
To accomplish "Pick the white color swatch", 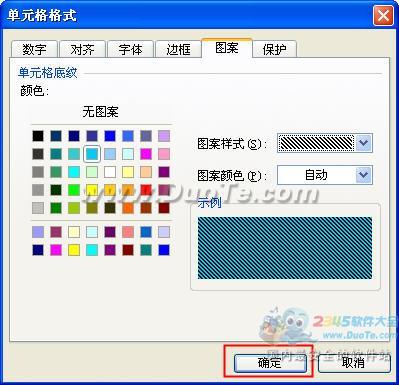I will tap(110, 172).
